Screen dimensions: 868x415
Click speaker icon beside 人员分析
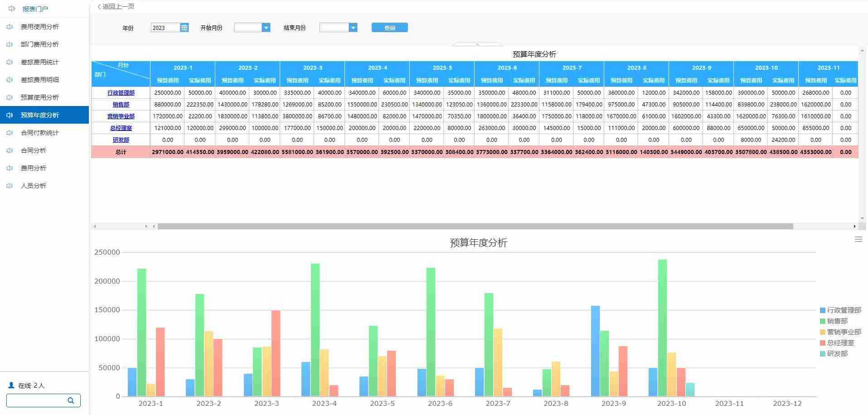coord(10,186)
